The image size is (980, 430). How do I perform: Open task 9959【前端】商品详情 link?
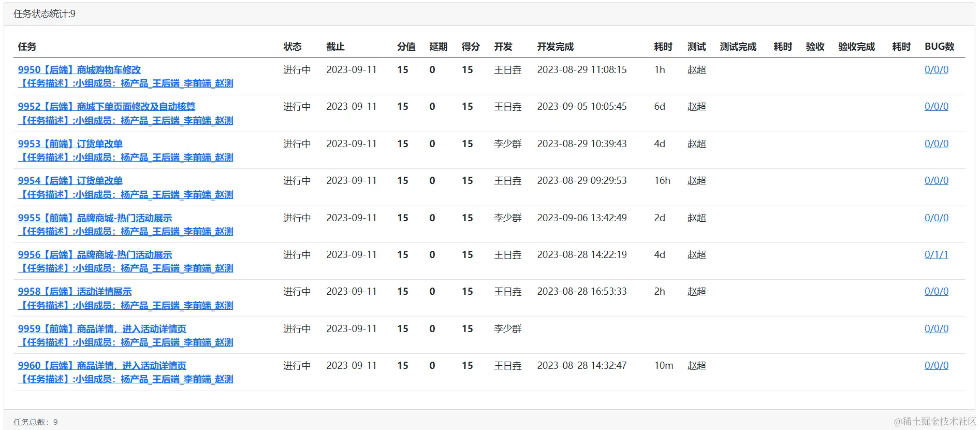pyautogui.click(x=102, y=329)
